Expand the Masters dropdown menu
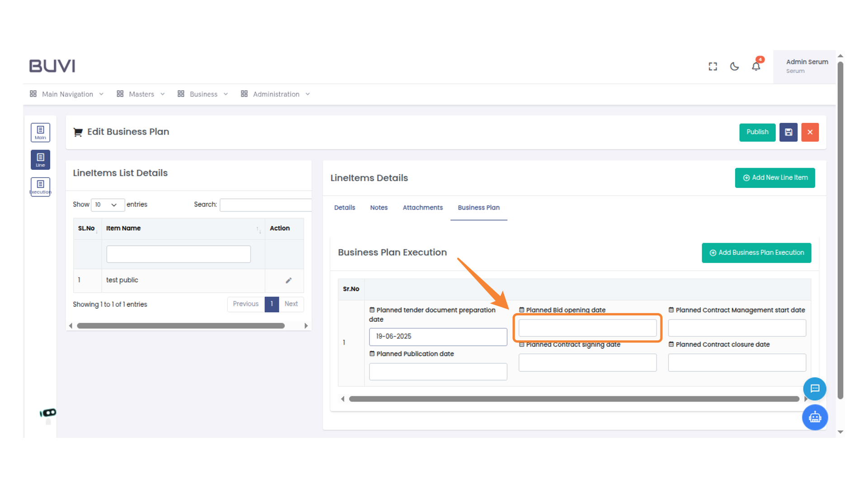868x488 pixels. 141,94
